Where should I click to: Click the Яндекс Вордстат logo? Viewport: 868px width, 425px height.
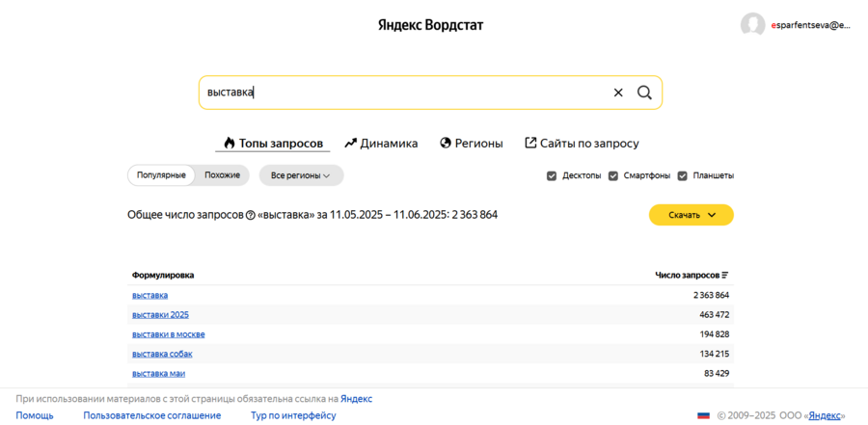430,25
